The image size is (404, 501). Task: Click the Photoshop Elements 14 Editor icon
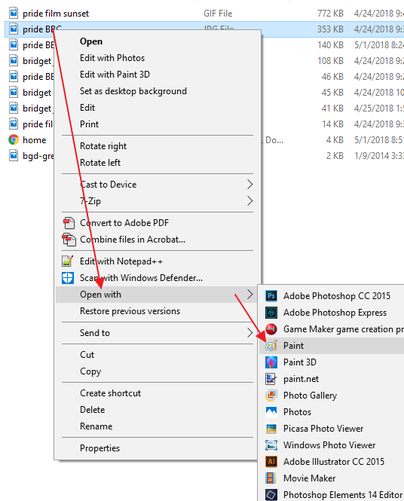pyautogui.click(x=271, y=495)
